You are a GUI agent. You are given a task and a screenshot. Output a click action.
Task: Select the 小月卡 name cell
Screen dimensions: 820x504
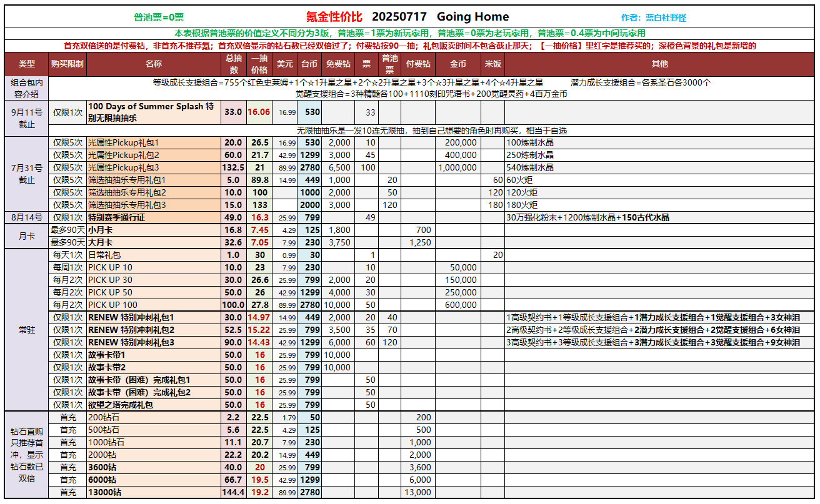(x=154, y=230)
